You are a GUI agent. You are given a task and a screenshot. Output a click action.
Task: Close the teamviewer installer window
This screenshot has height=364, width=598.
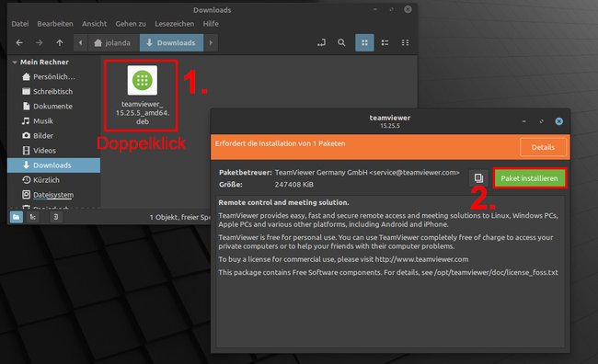click(x=558, y=121)
